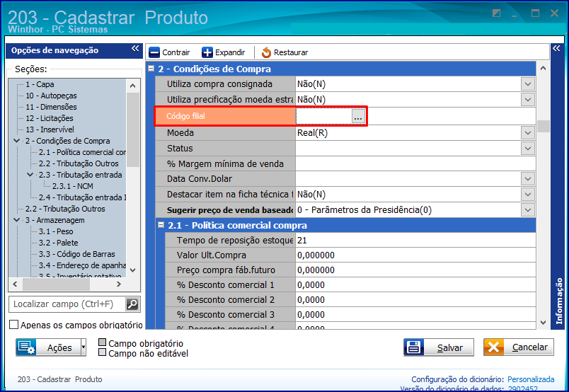Click the Campo obrigatório legend box
This screenshot has width=569, height=392.
(103, 342)
